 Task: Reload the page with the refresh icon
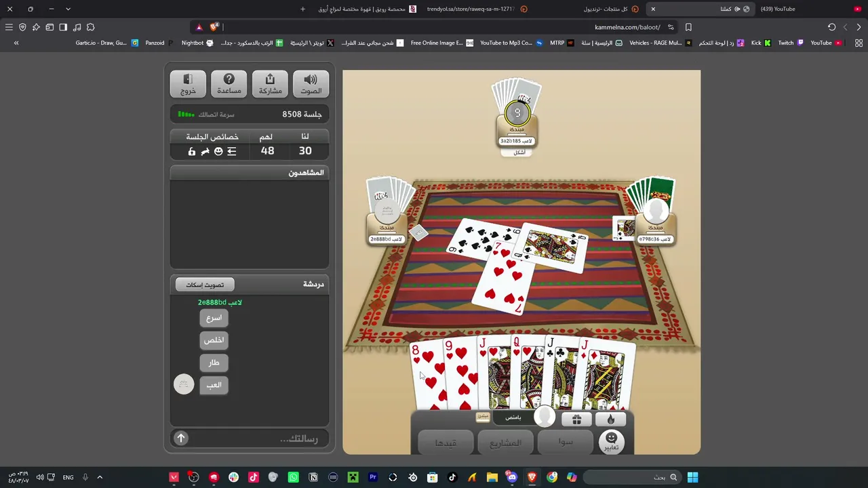831,27
